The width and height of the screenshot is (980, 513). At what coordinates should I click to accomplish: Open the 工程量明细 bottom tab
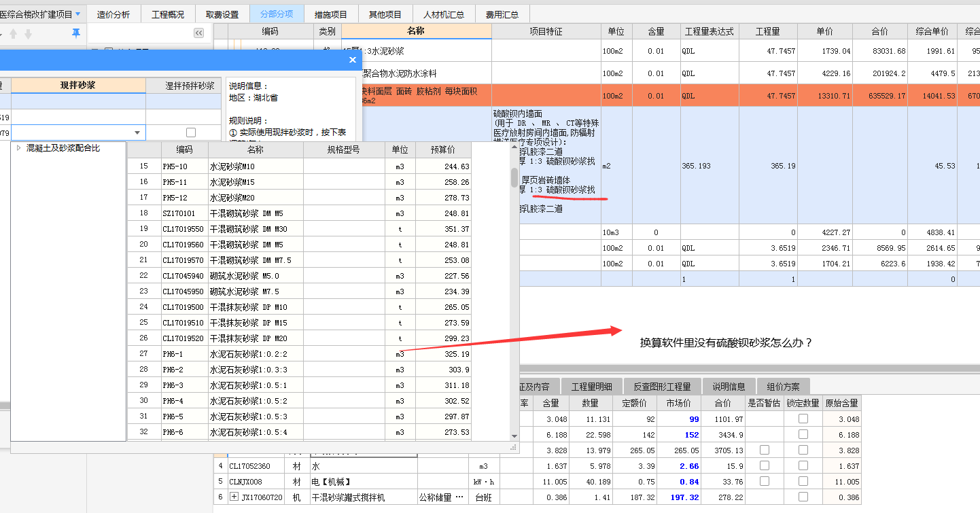pyautogui.click(x=591, y=387)
